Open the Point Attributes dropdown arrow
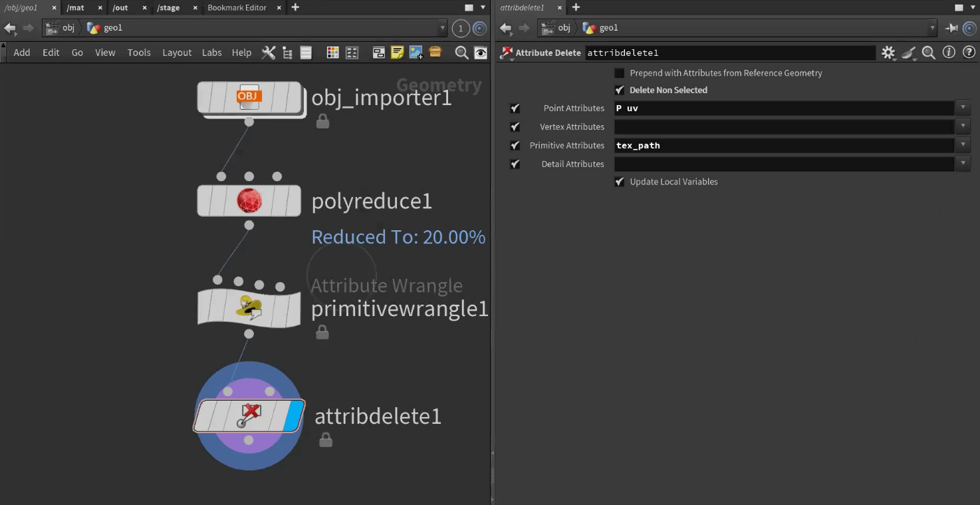The width and height of the screenshot is (980, 505). pos(963,108)
